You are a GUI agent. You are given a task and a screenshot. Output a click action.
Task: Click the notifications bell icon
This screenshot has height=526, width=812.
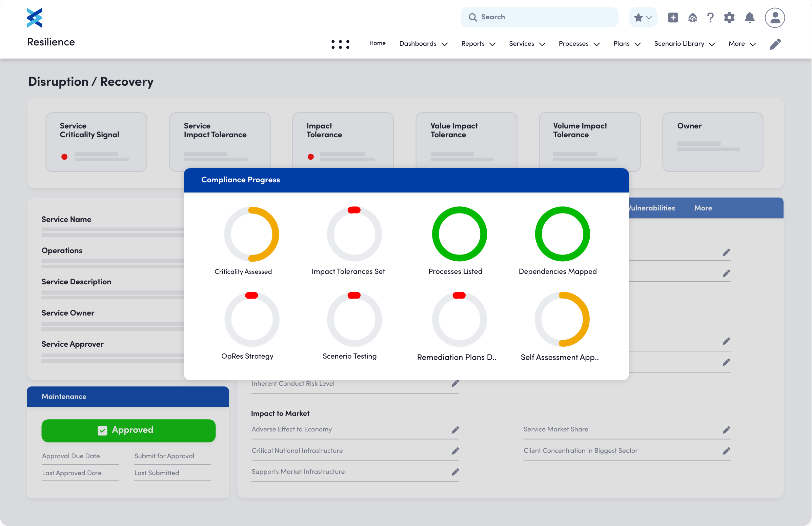749,17
